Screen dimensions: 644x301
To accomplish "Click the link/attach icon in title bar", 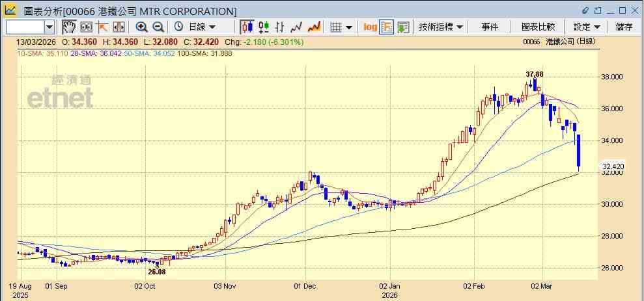I will (x=585, y=10).
